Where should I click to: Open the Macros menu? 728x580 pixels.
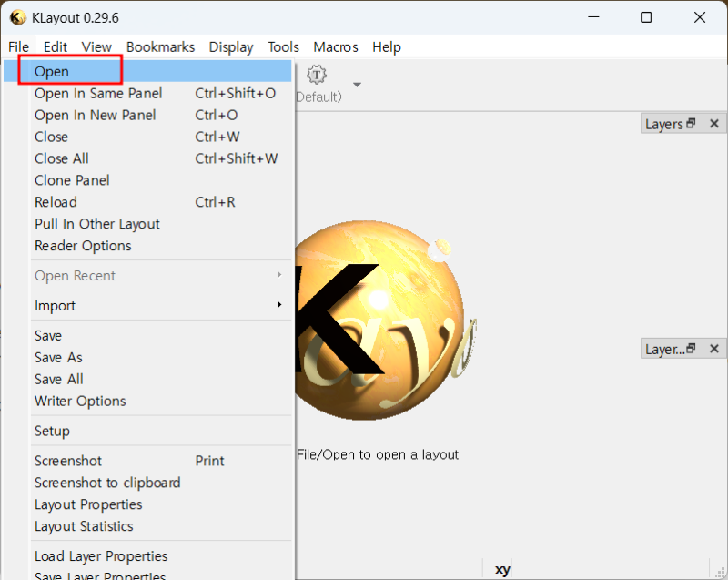pyautogui.click(x=336, y=47)
